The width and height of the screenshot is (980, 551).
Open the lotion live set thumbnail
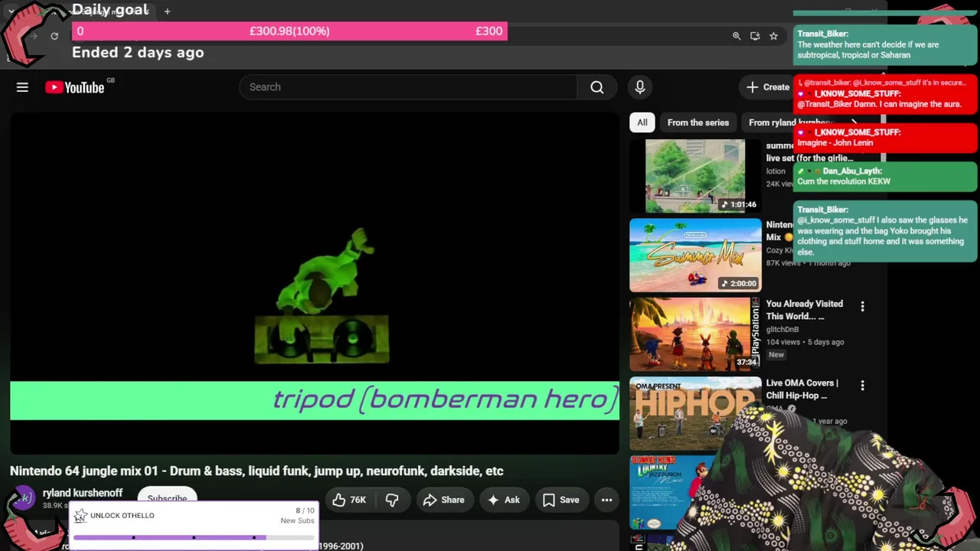(695, 176)
